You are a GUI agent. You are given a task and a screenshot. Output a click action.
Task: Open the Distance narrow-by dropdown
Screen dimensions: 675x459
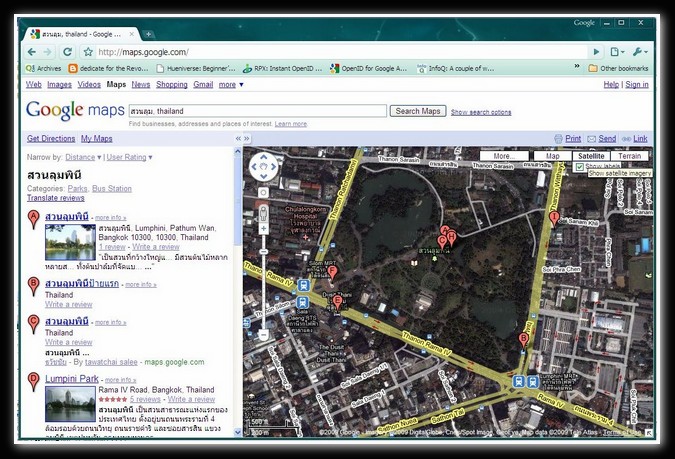(83, 158)
